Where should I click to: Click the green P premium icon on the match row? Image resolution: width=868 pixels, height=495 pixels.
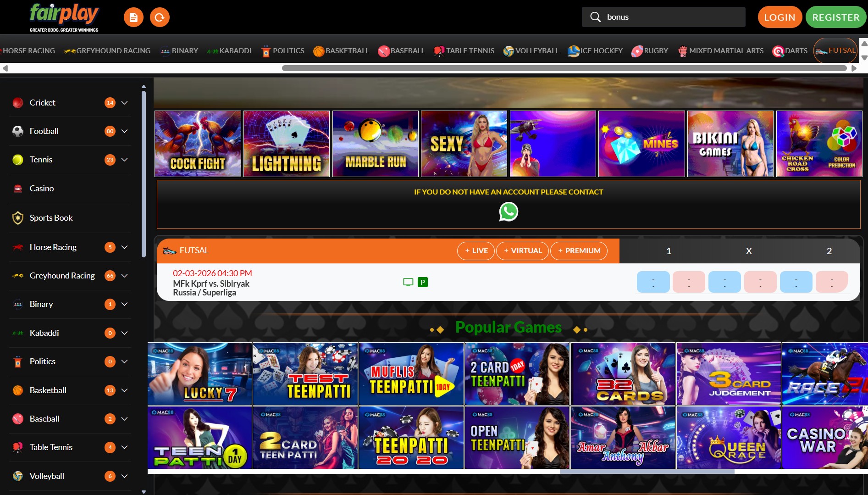pyautogui.click(x=422, y=282)
